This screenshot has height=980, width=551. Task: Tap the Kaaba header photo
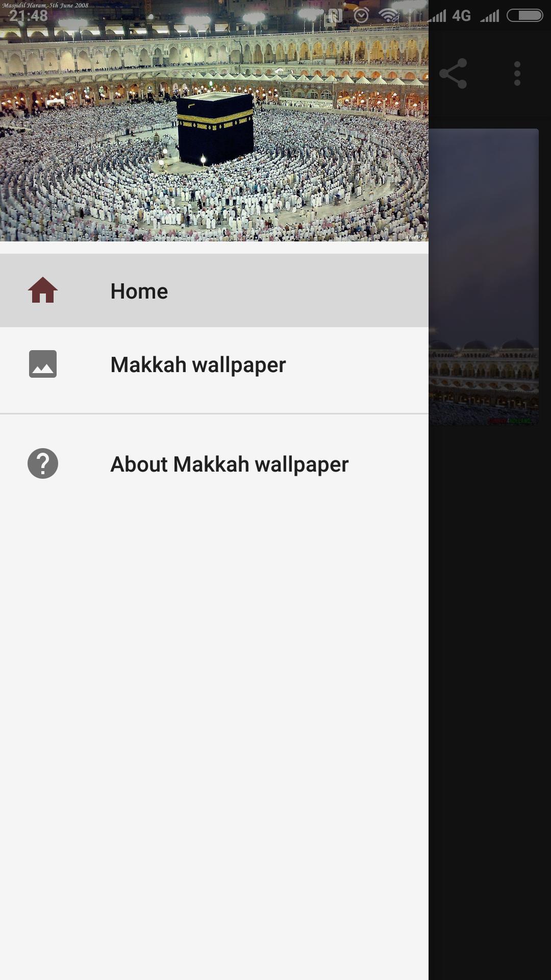click(214, 120)
